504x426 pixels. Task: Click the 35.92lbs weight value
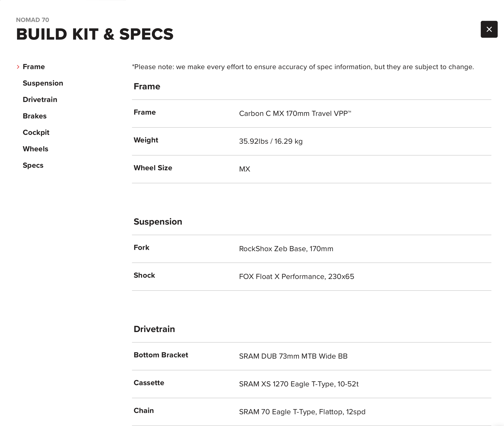click(271, 141)
